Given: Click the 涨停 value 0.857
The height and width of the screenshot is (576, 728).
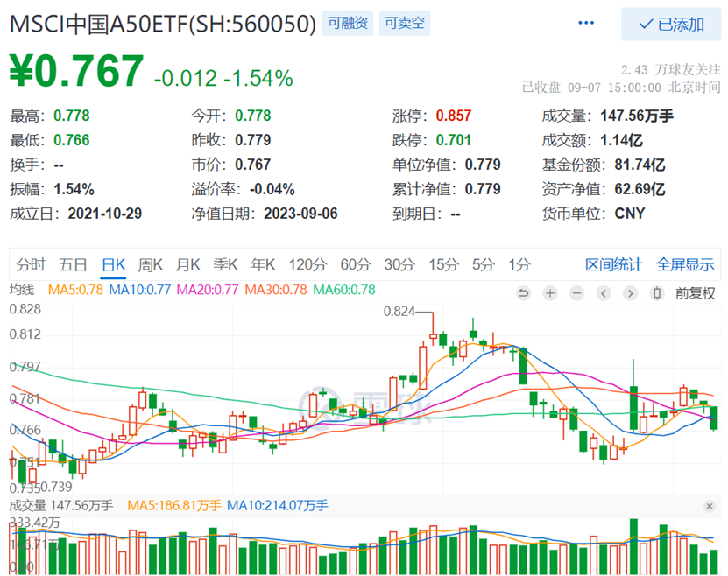Looking at the screenshot, I should click(454, 116).
